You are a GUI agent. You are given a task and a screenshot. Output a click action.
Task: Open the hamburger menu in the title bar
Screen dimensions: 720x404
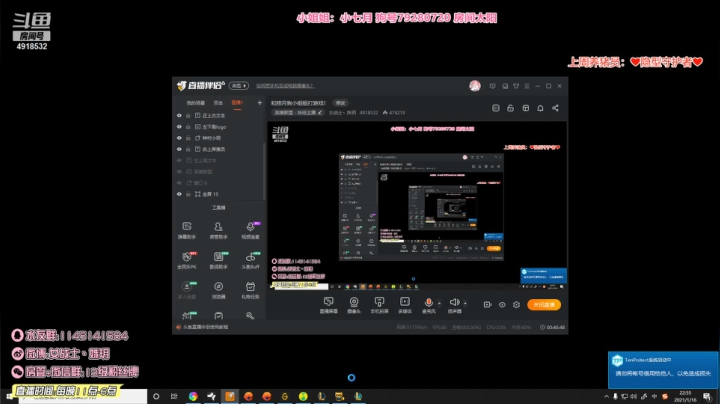[x=527, y=86]
